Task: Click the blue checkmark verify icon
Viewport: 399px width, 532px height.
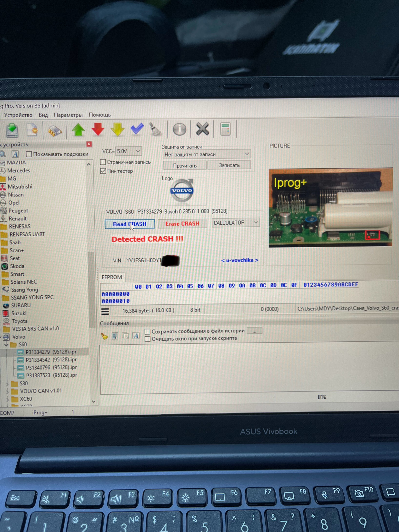Action: [137, 129]
